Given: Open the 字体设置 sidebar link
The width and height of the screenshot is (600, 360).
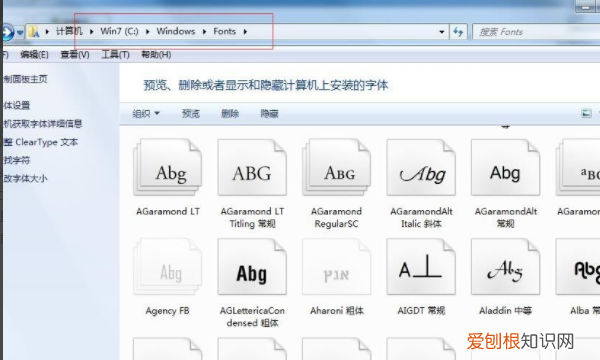Looking at the screenshot, I should click(x=16, y=105).
